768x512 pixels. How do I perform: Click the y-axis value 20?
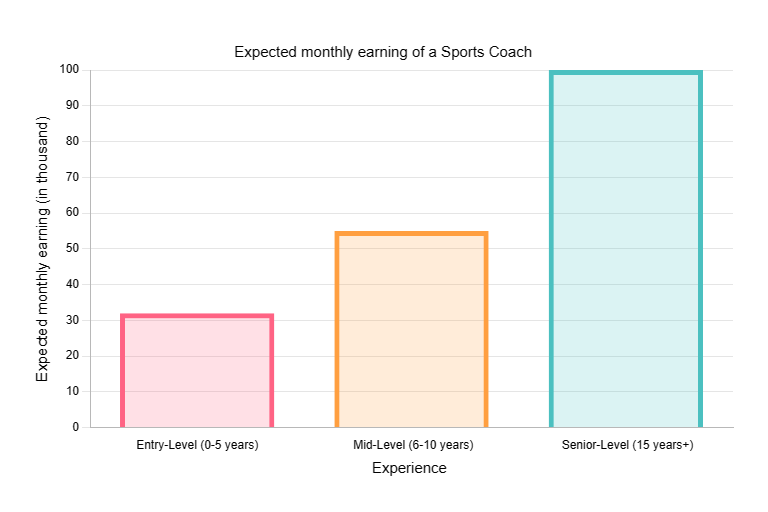(72, 356)
